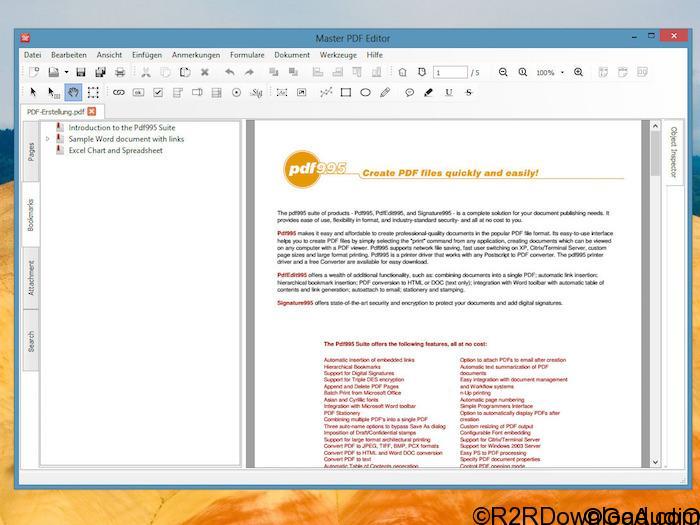Select the Ellipse drawing tool
Viewport: 700px width, 525px height.
click(365, 92)
